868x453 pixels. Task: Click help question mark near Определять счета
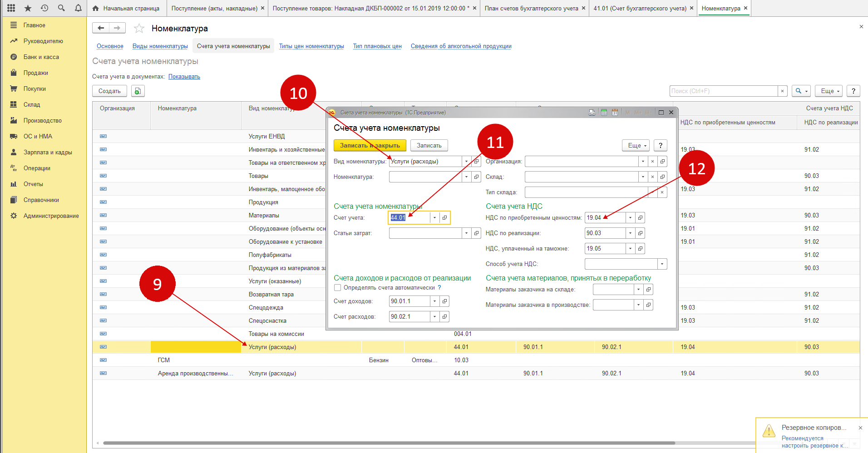click(439, 288)
